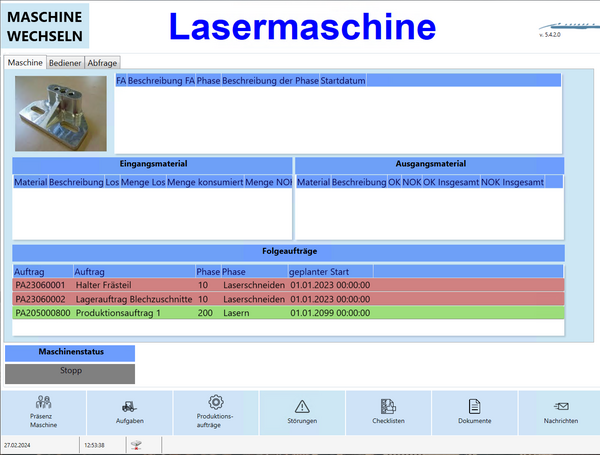Image resolution: width=600 pixels, height=455 pixels.
Task: Click MASCHINE WECHSELN button
Action: (45, 26)
